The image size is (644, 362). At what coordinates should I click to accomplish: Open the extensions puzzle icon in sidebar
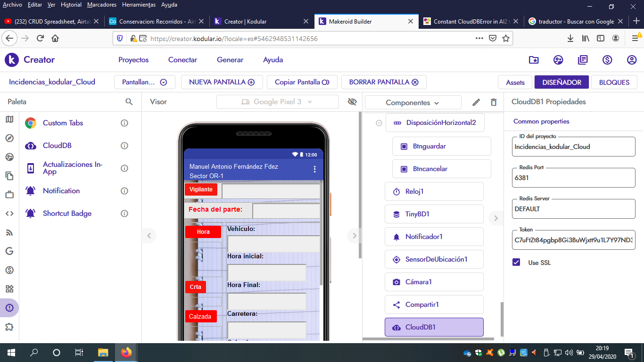[x=9, y=327]
